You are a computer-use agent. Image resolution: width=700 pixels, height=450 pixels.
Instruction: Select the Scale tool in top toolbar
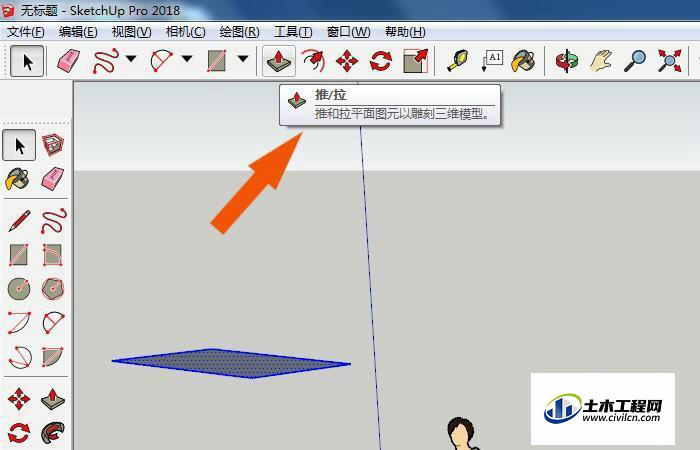[416, 61]
